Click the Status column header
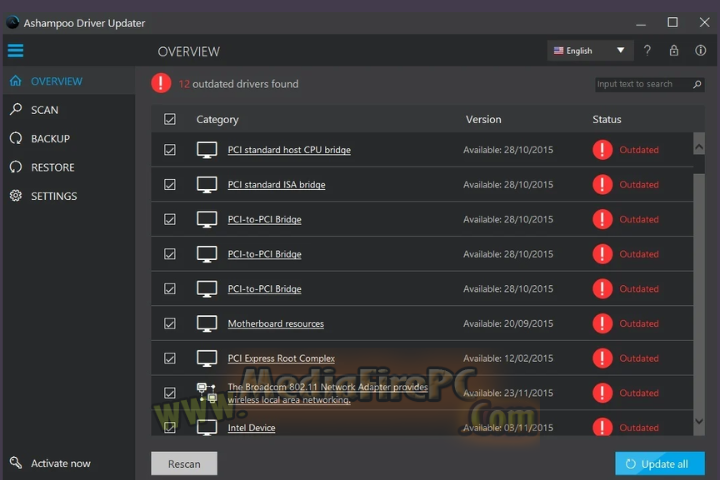The image size is (720, 480). [x=607, y=119]
